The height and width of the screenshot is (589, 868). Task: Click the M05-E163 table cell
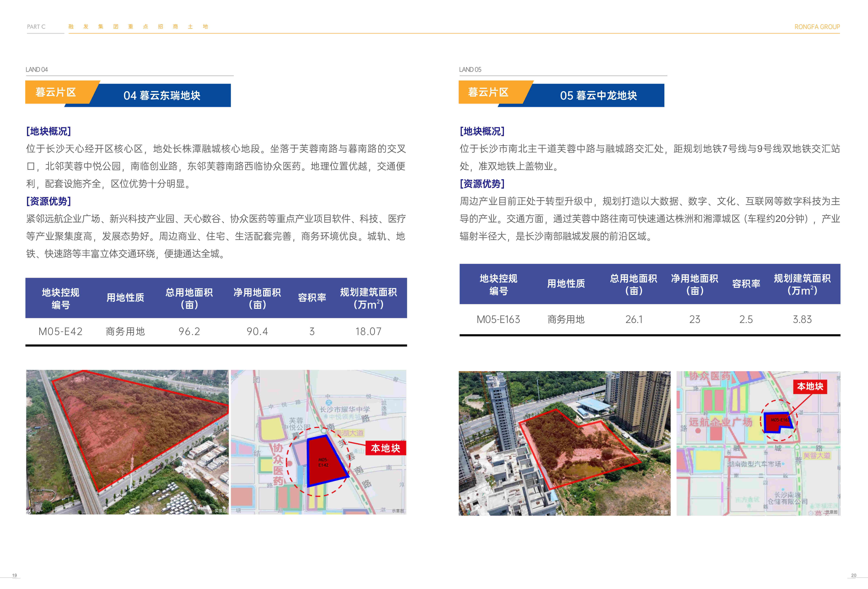point(498,319)
